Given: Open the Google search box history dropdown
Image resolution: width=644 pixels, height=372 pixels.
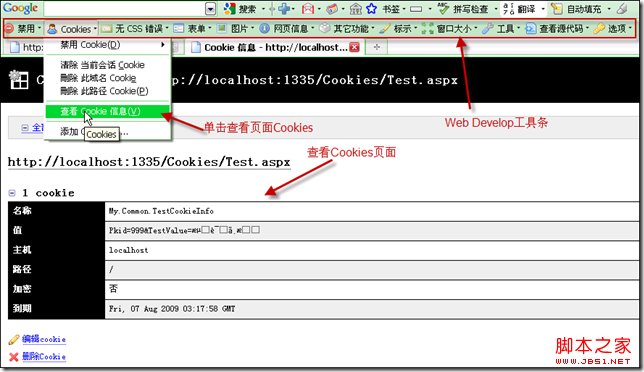Looking at the screenshot, I should 211,9.
